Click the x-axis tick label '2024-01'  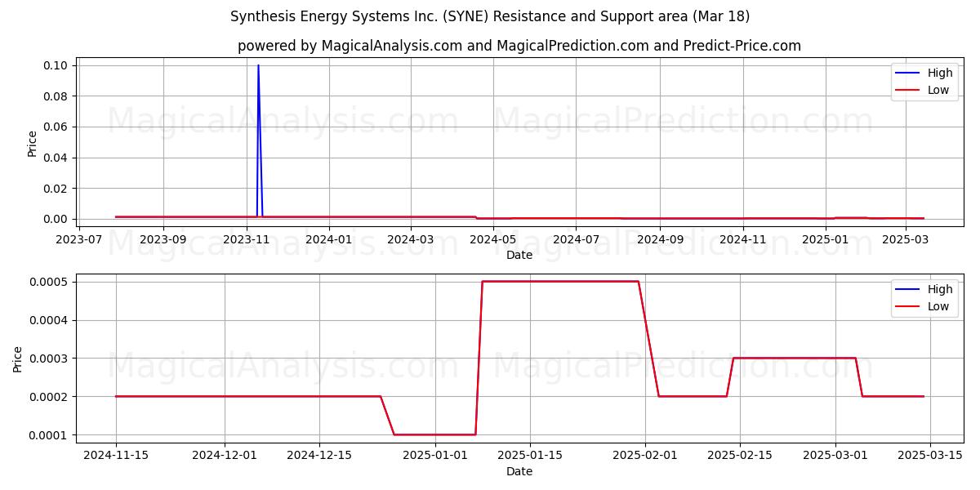point(329,239)
